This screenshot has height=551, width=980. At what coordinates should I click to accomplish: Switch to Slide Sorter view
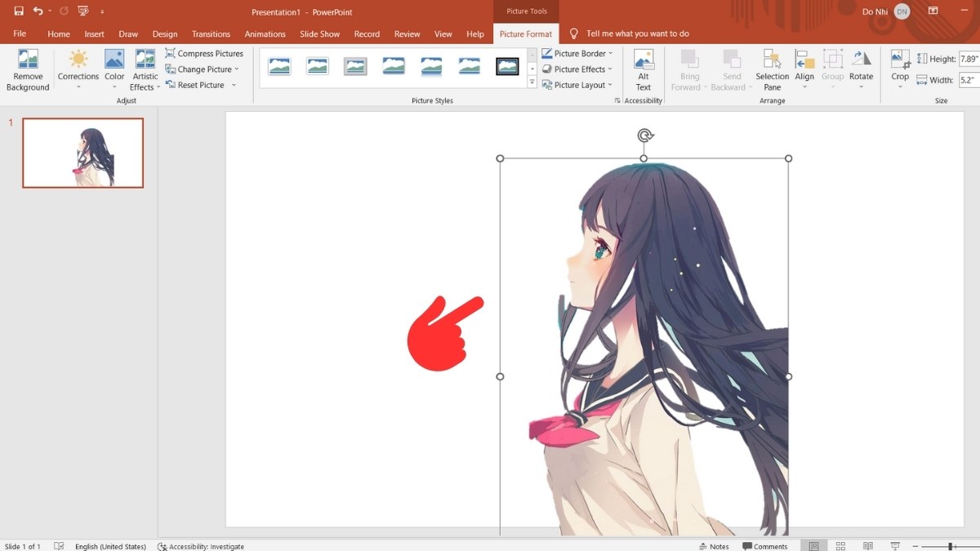[x=840, y=546]
